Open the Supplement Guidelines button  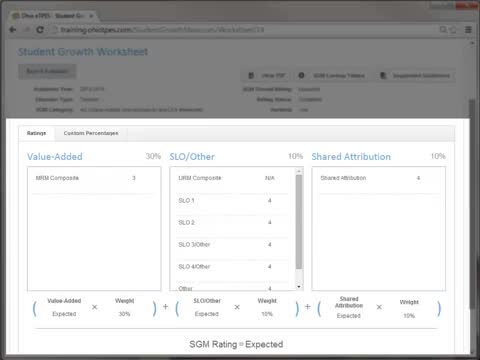[415, 76]
